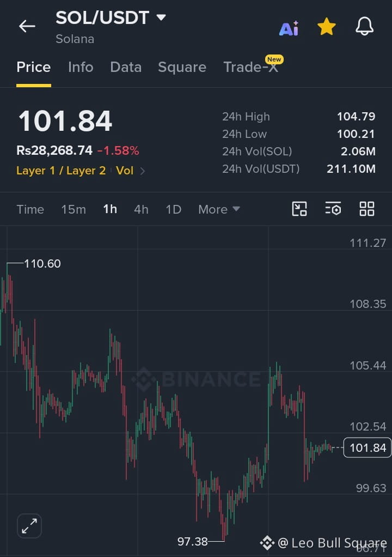Expand Layer 1 / Layer 2 Vol chevron
Image resolution: width=392 pixels, height=557 pixels.
coord(143,171)
